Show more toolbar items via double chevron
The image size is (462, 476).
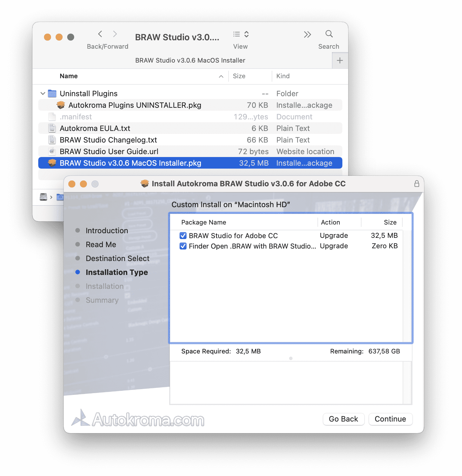click(307, 34)
